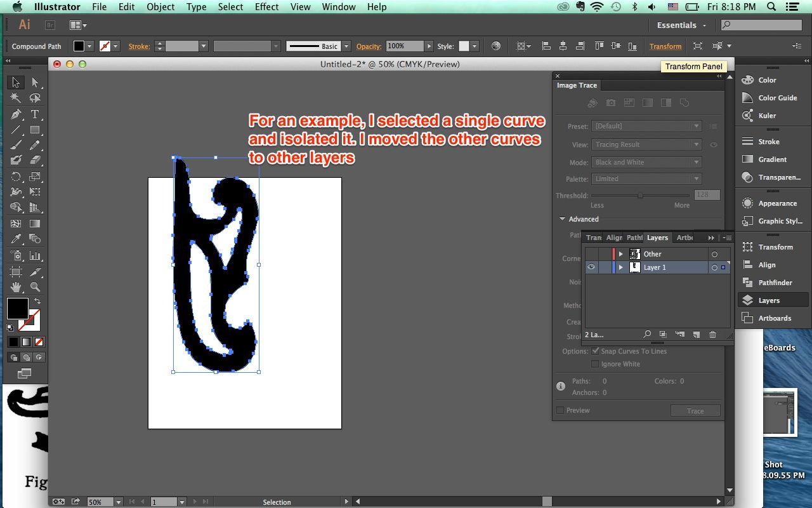This screenshot has height=508, width=812.
Task: Switch to the Artboards panel tab
Action: pyautogui.click(x=684, y=237)
